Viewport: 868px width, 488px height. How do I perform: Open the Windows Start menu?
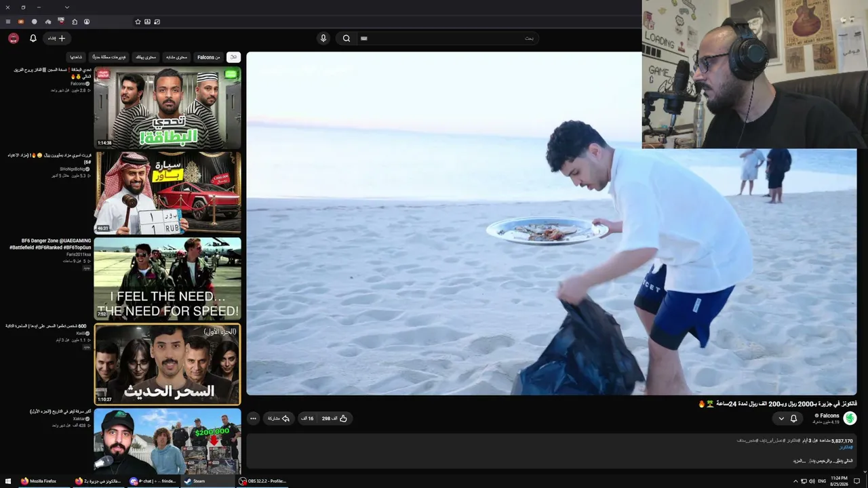click(x=8, y=481)
